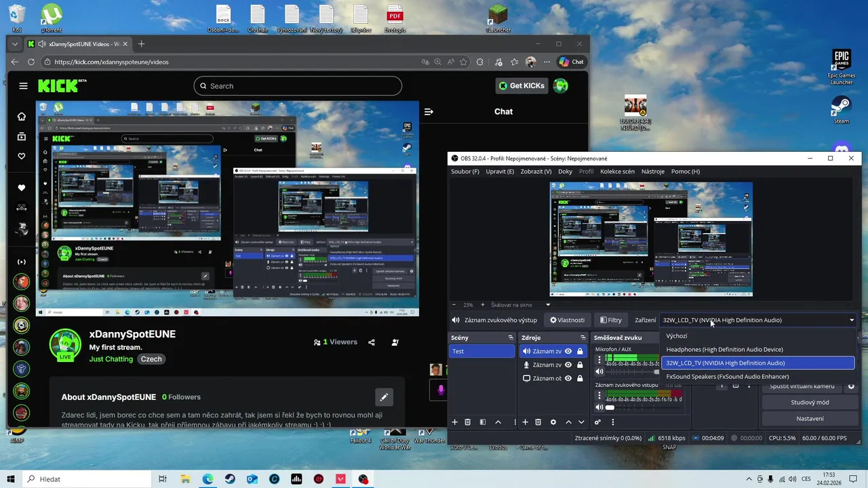Open the Doky menu in OBS
This screenshot has height=488, width=868.
[566, 171]
